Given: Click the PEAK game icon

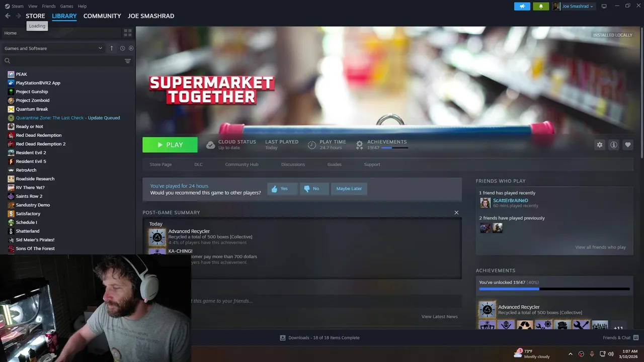Looking at the screenshot, I should [x=11, y=74].
